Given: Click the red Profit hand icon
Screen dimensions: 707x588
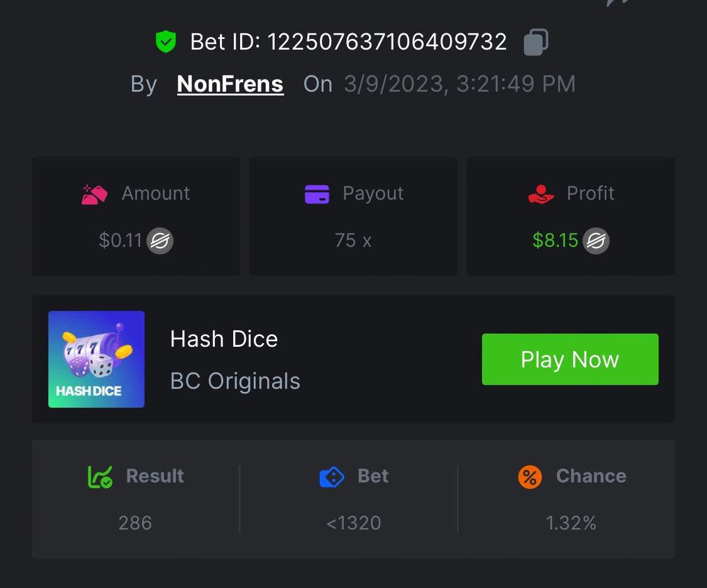Looking at the screenshot, I should pyautogui.click(x=541, y=194).
